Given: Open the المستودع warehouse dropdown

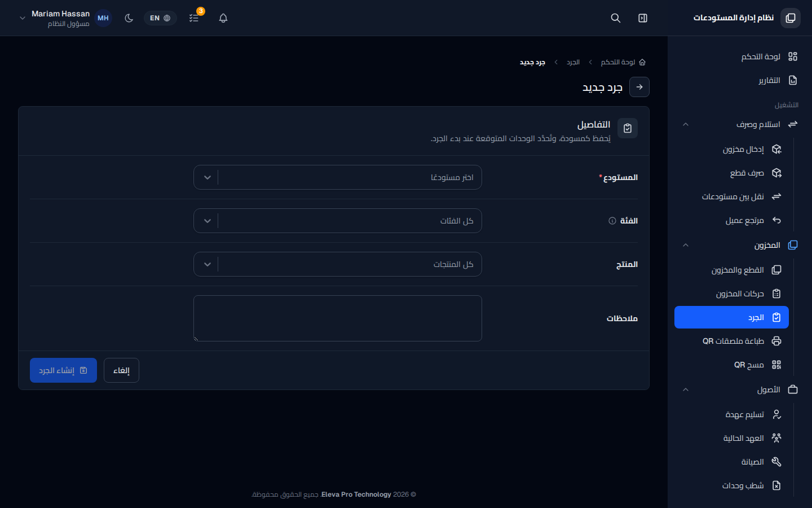Looking at the screenshot, I should [338, 177].
